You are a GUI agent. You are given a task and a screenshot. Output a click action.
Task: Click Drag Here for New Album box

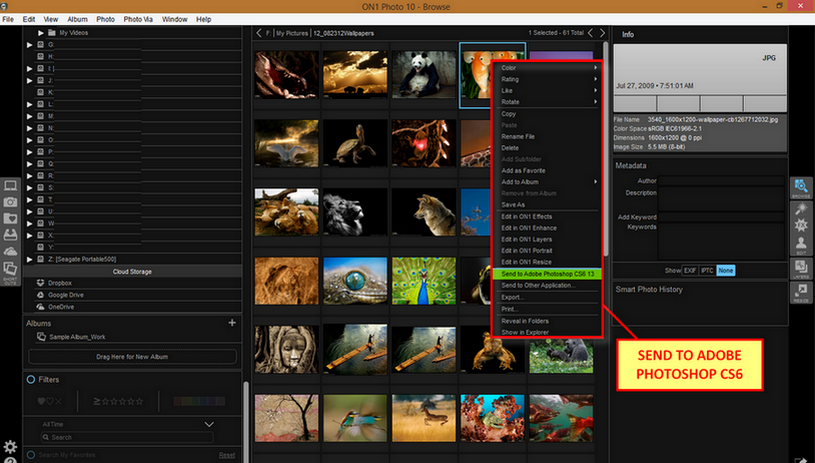tap(132, 356)
